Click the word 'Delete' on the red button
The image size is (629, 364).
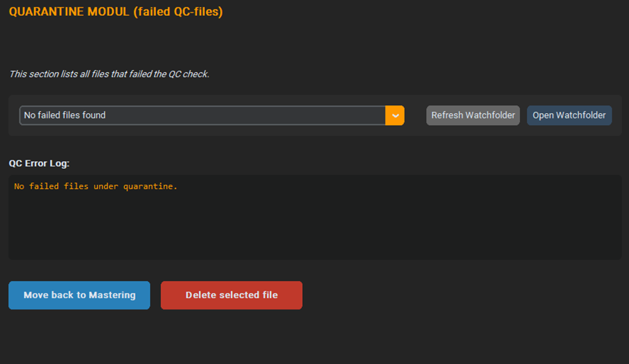[x=200, y=295]
